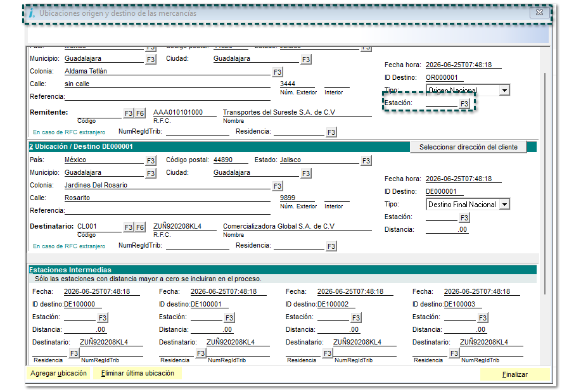Click Agregar ubicación button

[58, 374]
